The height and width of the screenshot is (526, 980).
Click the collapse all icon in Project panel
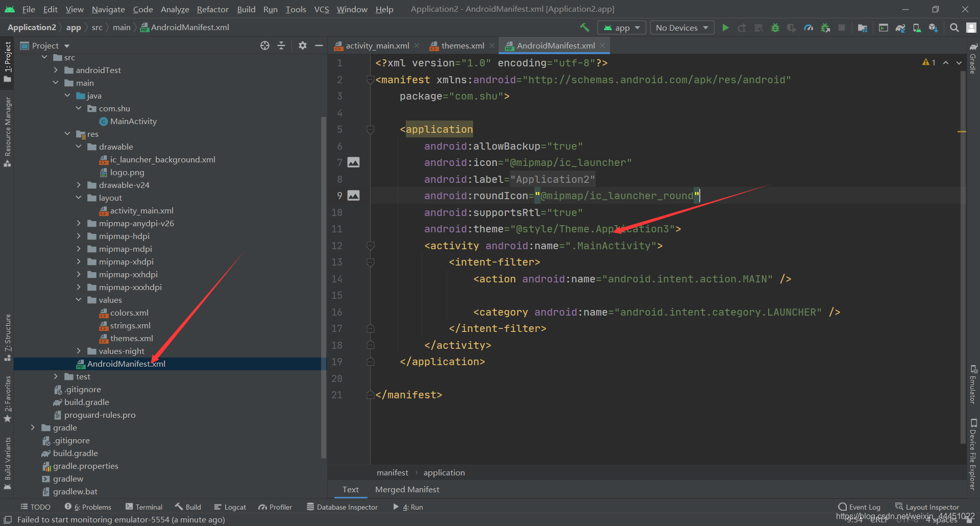coord(281,45)
